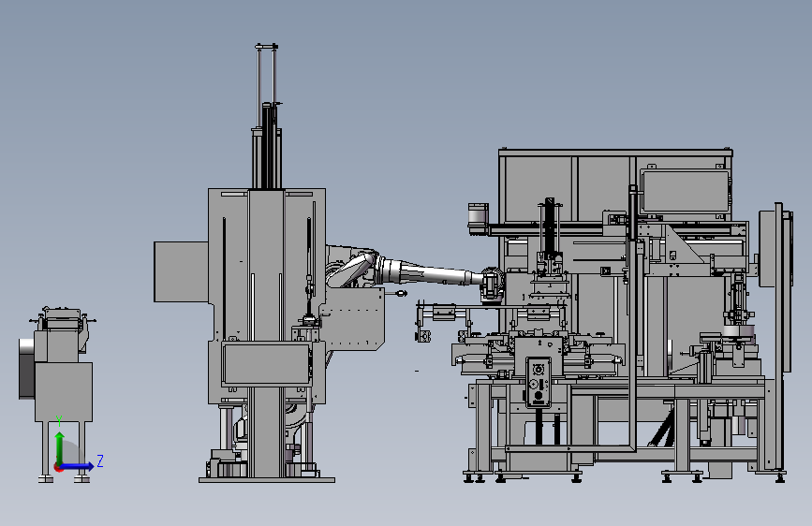Screen dimensions: 812x526
Task: Select the base plate under the center machine
Action: tap(267, 480)
